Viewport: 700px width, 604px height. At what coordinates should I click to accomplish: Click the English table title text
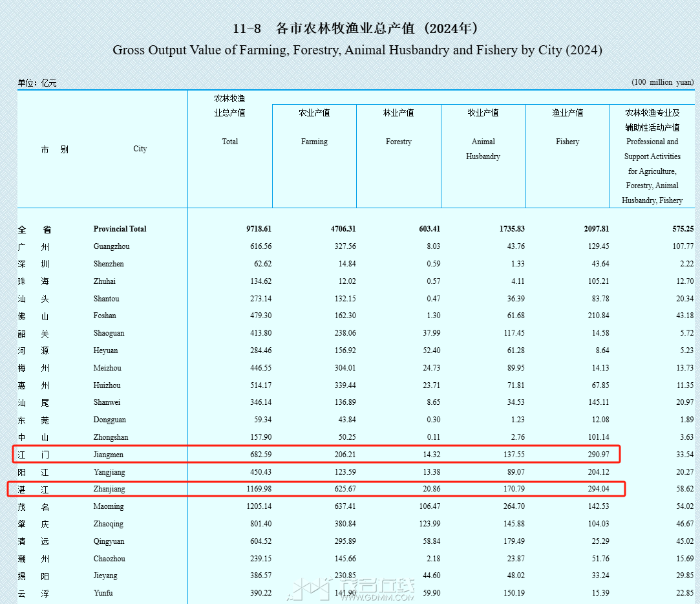[x=357, y=50]
